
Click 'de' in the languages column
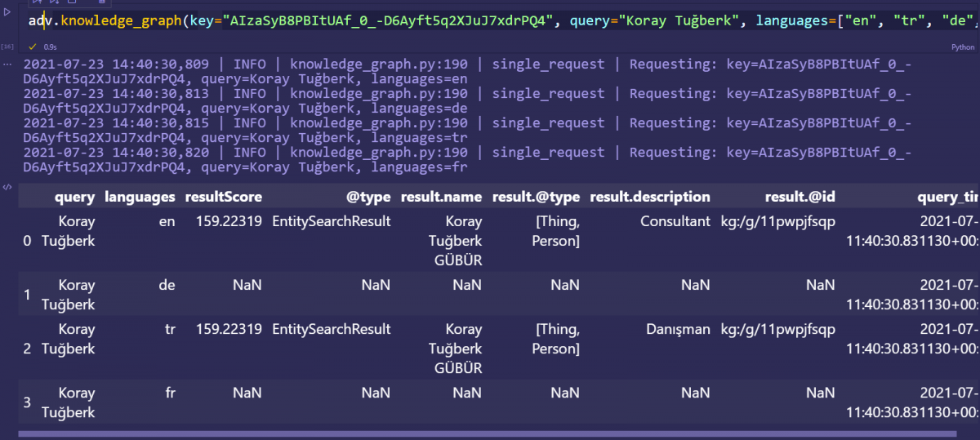(166, 285)
